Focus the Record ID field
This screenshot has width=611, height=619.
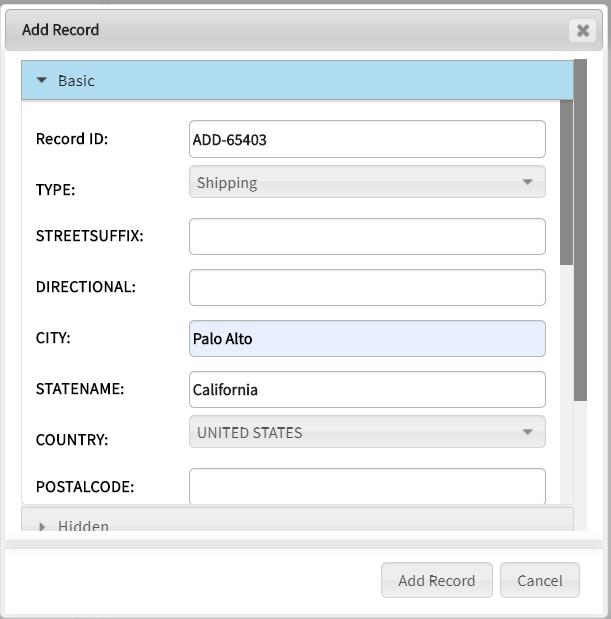(366, 139)
